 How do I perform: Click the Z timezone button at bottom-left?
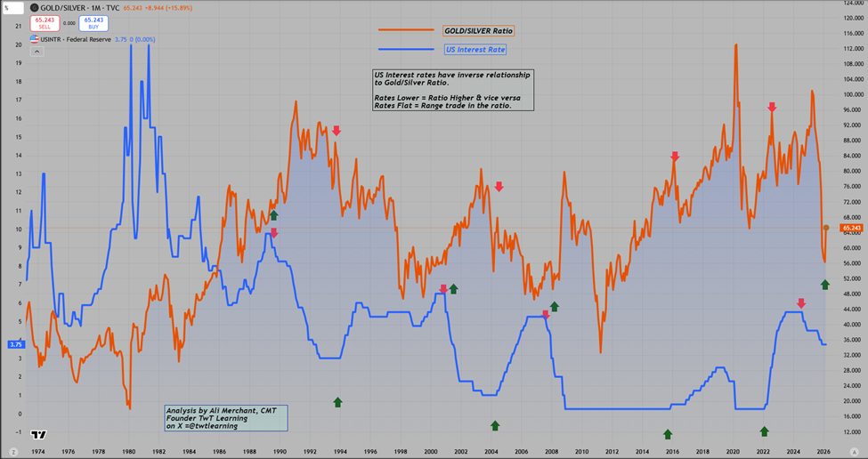[13, 452]
